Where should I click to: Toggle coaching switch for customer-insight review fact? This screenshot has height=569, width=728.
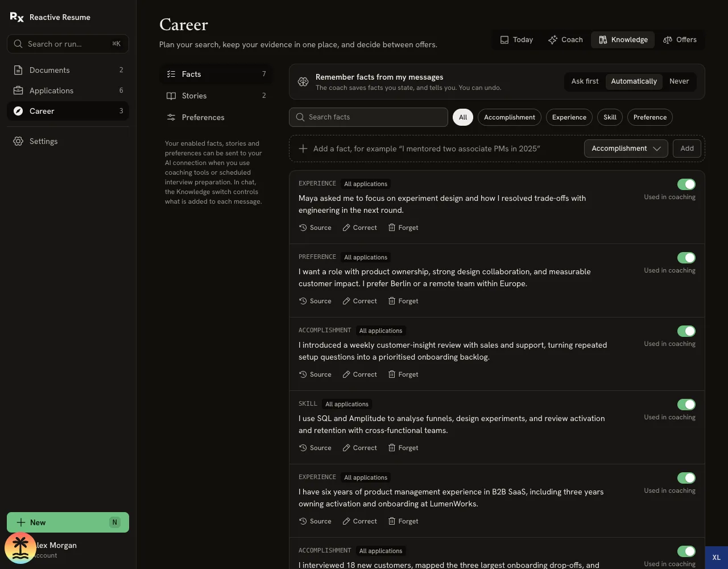point(686,331)
